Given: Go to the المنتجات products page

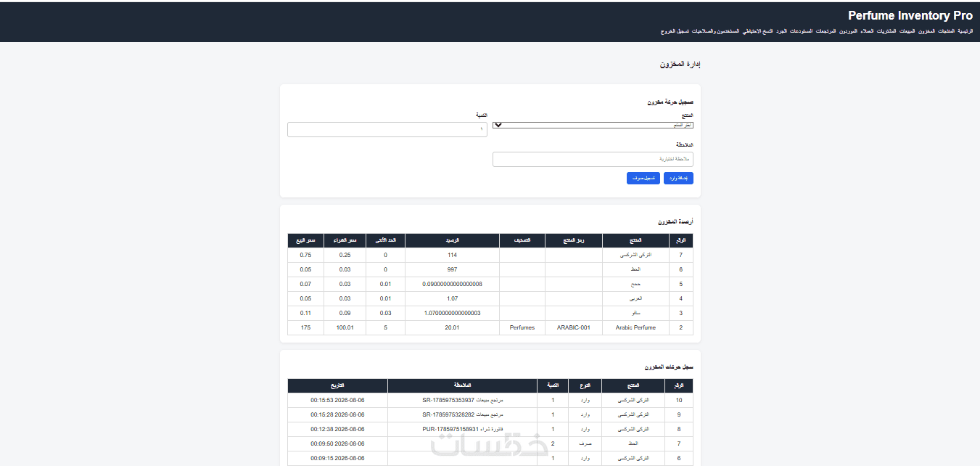Looking at the screenshot, I should [x=946, y=31].
